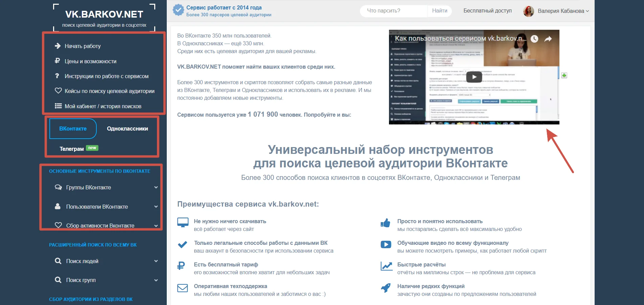The width and height of the screenshot is (644, 305).
Task: Click the ruble icon for Есть бесплатный тариф
Action: click(x=181, y=266)
